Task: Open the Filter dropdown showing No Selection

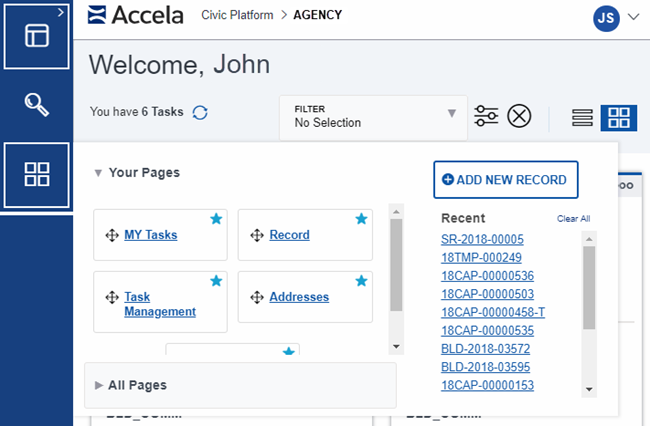Action: point(373,117)
